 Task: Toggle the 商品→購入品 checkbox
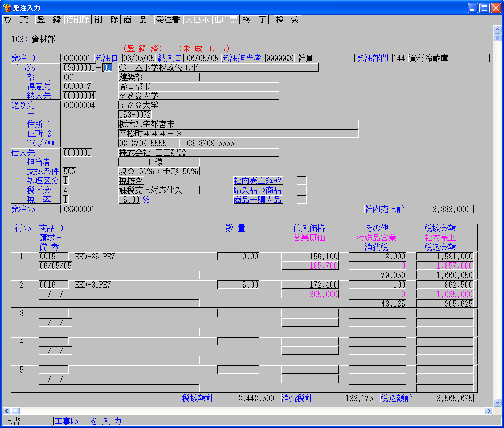point(301,200)
